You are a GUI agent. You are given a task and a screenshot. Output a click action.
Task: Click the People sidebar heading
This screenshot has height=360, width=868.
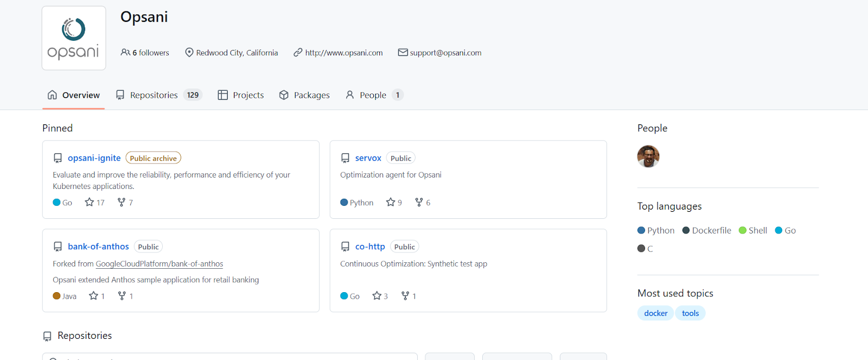(x=653, y=128)
